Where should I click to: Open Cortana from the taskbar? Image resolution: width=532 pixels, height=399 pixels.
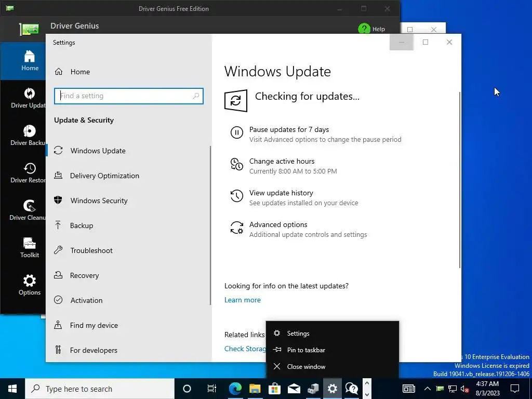(187, 389)
